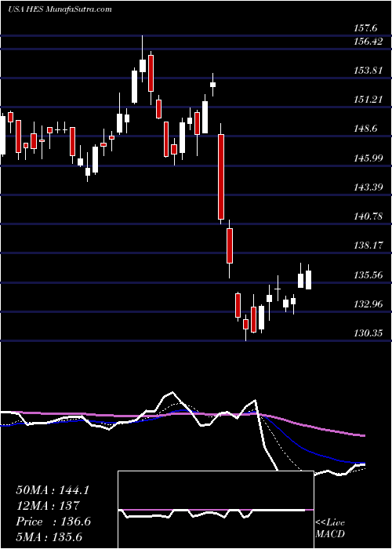Click the 138.17 price level label
Image resolution: width=392 pixels, height=549 pixels.
[x=369, y=245]
